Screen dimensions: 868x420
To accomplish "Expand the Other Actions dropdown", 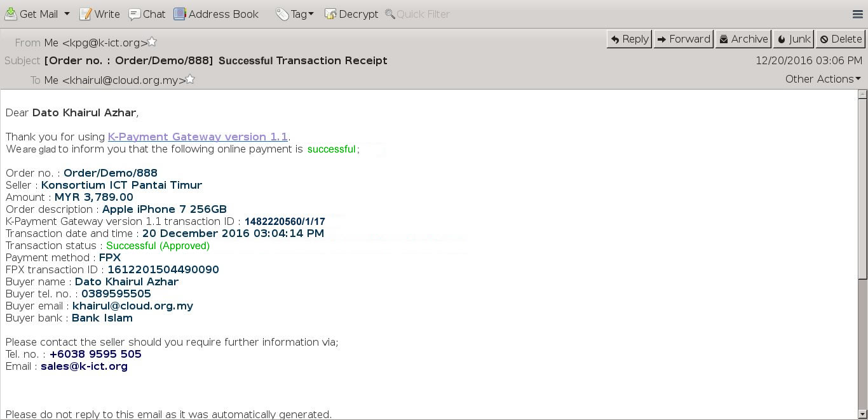I will (x=823, y=79).
